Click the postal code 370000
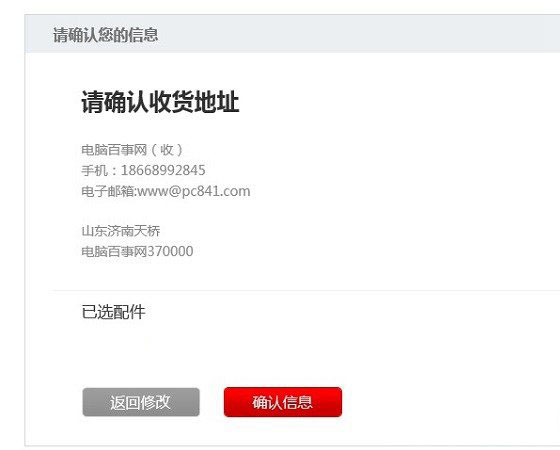This screenshot has width=560, height=450. (x=170, y=251)
